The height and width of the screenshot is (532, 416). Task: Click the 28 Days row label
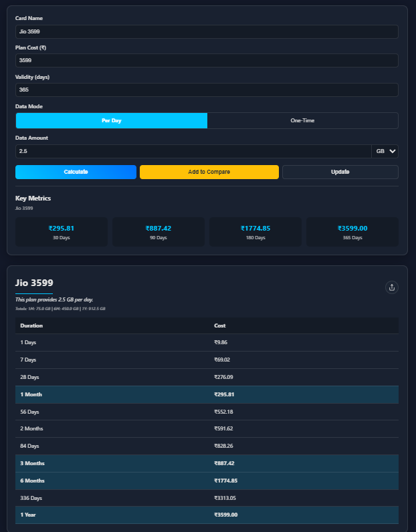click(x=29, y=378)
